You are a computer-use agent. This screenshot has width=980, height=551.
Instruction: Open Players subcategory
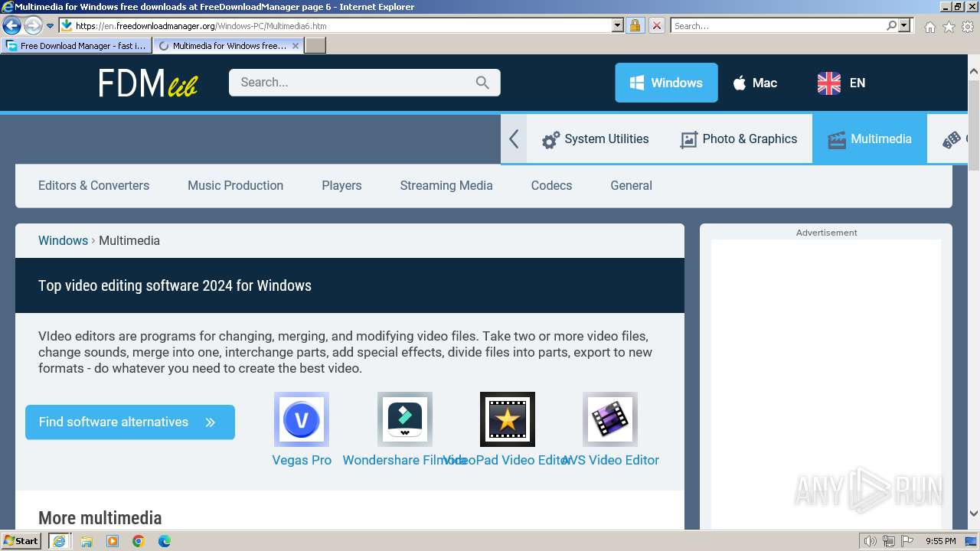tap(341, 185)
